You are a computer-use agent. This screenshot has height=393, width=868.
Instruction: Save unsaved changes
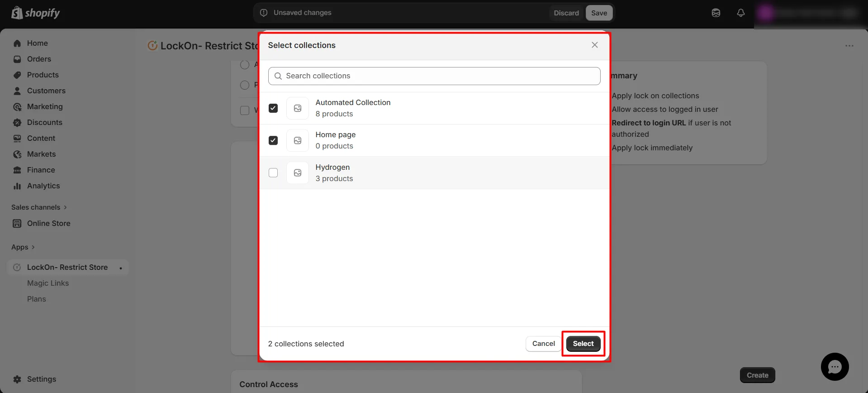point(599,13)
